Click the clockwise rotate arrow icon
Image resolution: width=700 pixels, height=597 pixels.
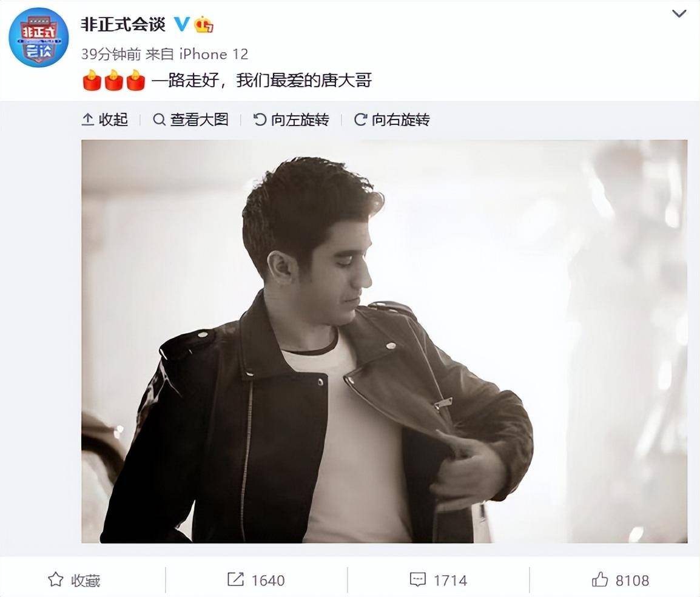click(x=360, y=120)
